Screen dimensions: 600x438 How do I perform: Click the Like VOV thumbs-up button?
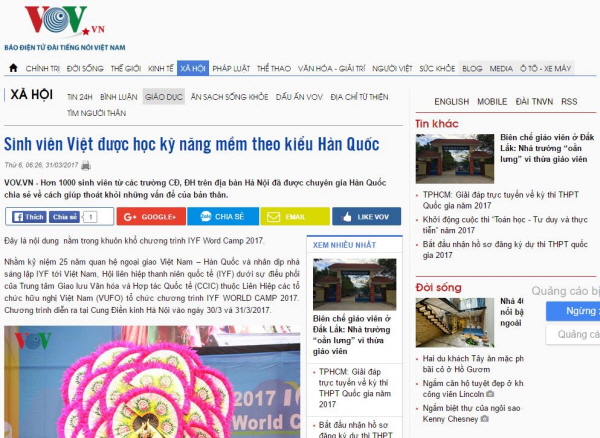(x=367, y=217)
